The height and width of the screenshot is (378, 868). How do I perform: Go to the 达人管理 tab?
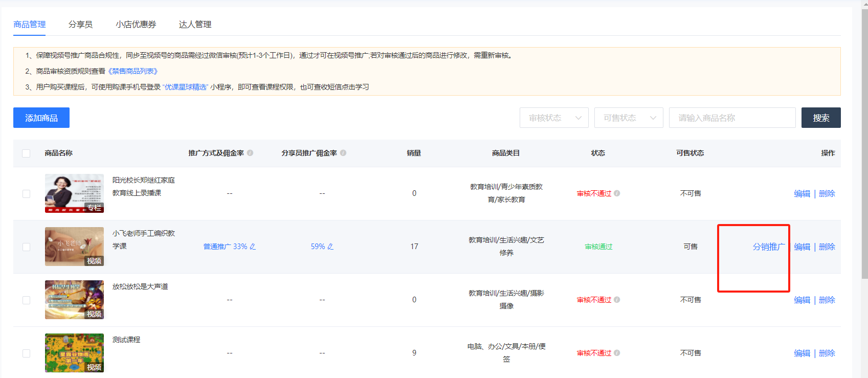pos(195,25)
